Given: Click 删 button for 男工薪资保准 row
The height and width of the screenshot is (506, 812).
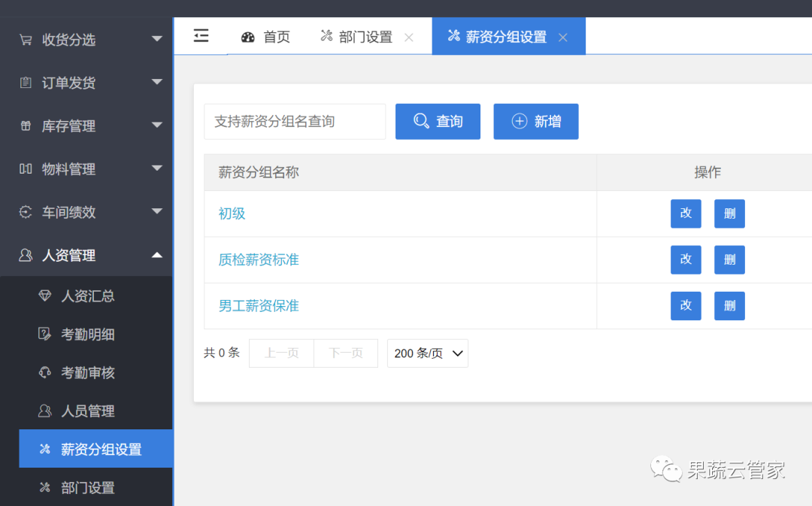Looking at the screenshot, I should point(729,306).
